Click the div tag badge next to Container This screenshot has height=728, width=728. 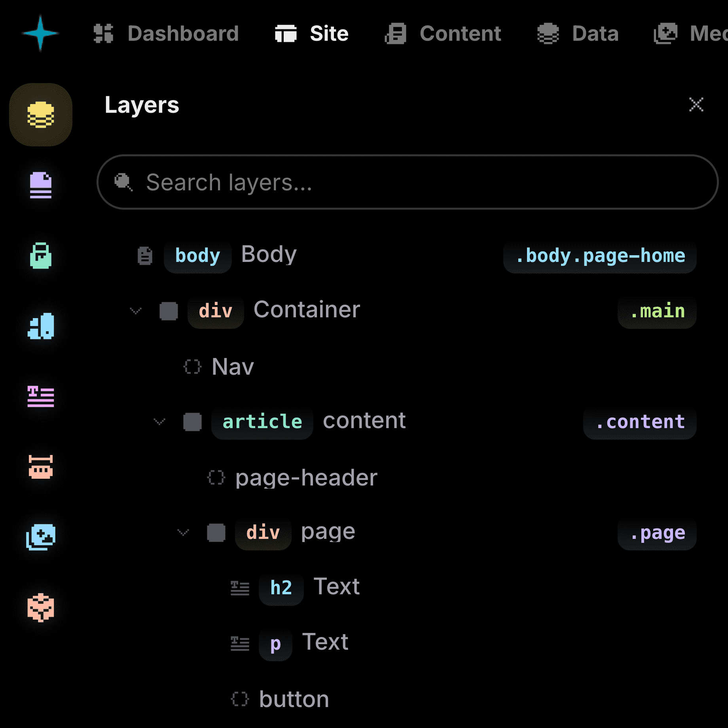click(216, 311)
